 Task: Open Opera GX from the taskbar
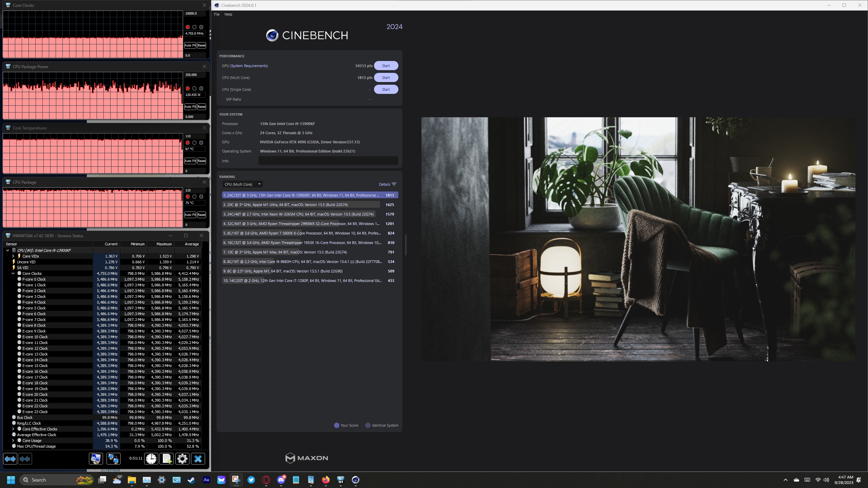point(266,480)
